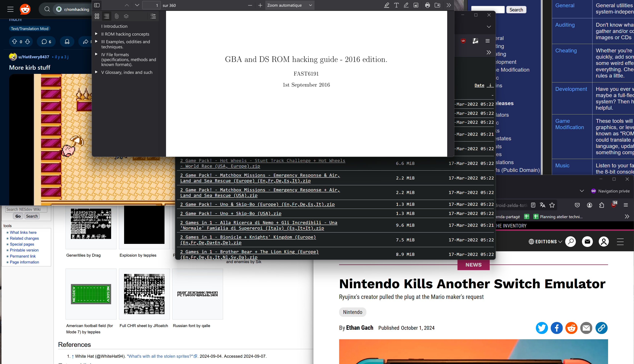
Task: Click Kotaku user account icon
Action: click(604, 242)
